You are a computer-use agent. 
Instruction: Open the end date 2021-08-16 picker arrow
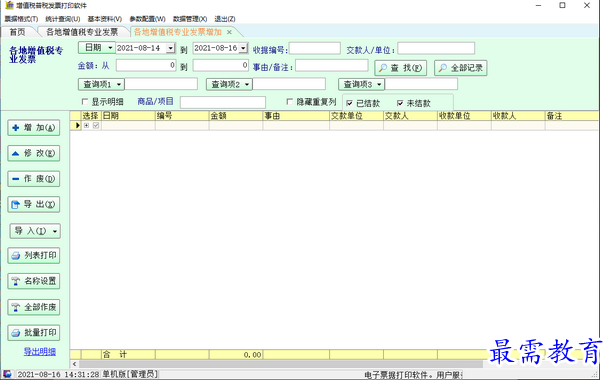pos(244,48)
